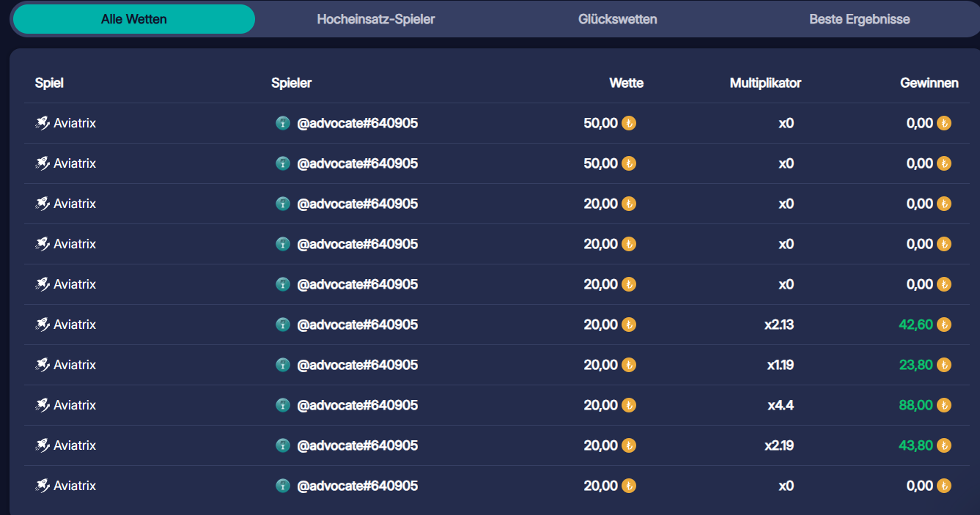Open the player avatar icon in the x4.4 row
Viewport: 980px width, 515px height.
coord(283,405)
